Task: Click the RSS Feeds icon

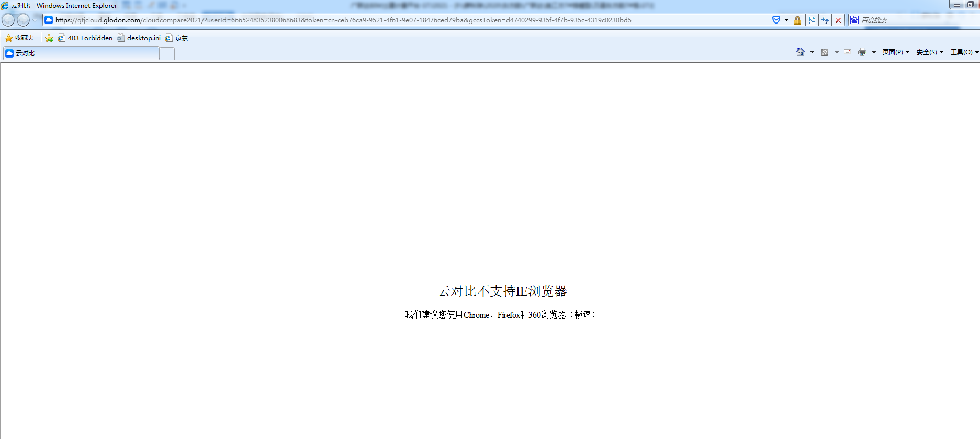Action: pyautogui.click(x=825, y=52)
